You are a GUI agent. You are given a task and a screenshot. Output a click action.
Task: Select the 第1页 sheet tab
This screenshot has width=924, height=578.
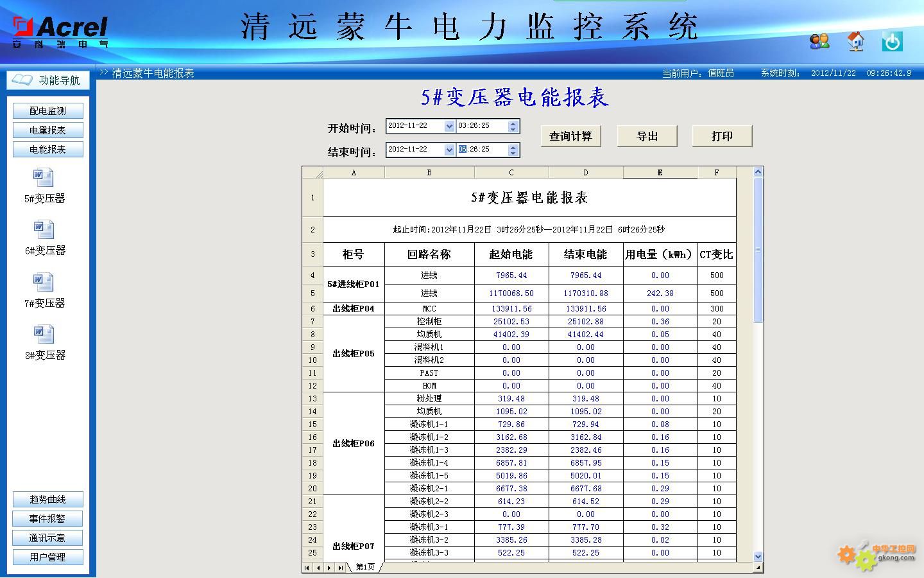tap(365, 567)
